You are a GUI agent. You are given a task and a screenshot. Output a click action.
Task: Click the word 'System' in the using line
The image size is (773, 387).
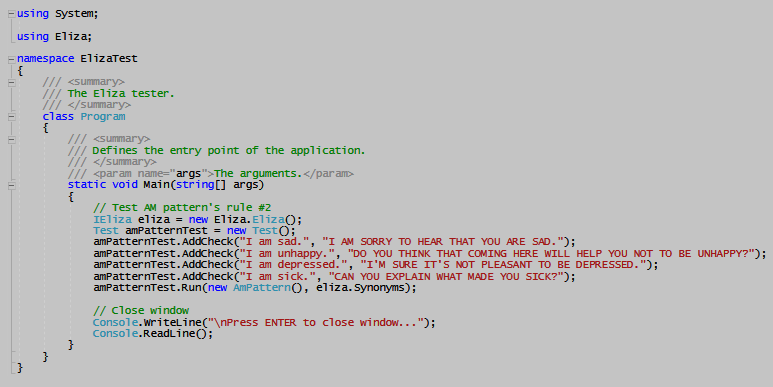(x=75, y=14)
